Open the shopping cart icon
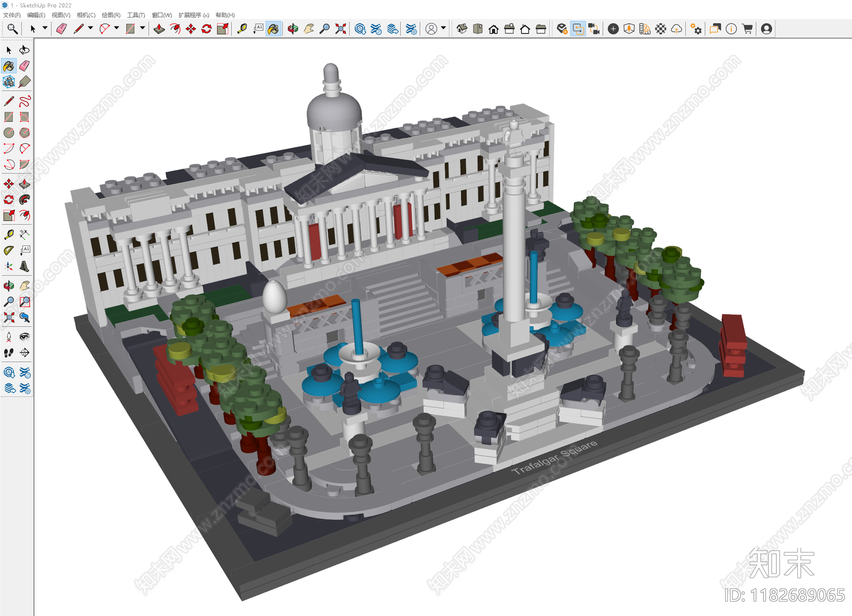The height and width of the screenshot is (616, 852). pos(747,29)
